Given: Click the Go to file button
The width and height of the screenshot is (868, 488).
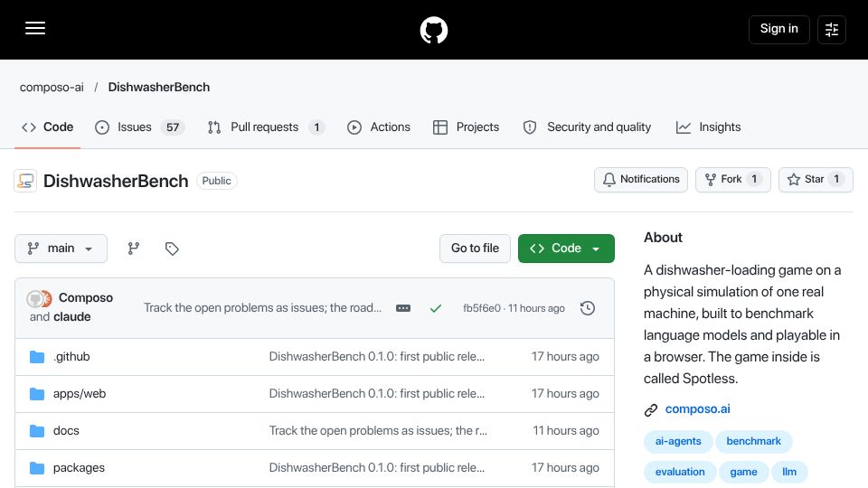Looking at the screenshot, I should pyautogui.click(x=475, y=249).
